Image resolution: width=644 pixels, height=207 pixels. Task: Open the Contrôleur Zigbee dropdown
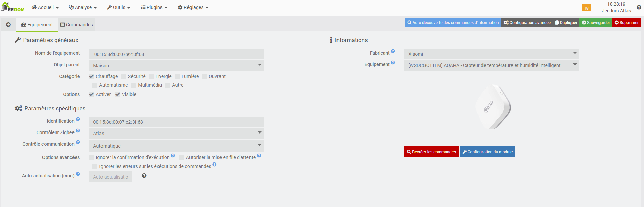click(176, 134)
